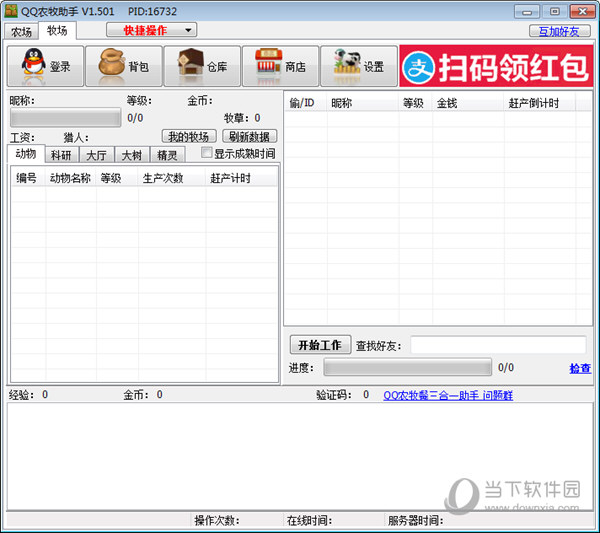Switch to the 大树 tab
Image resolution: width=600 pixels, height=533 pixels.
coord(132,155)
